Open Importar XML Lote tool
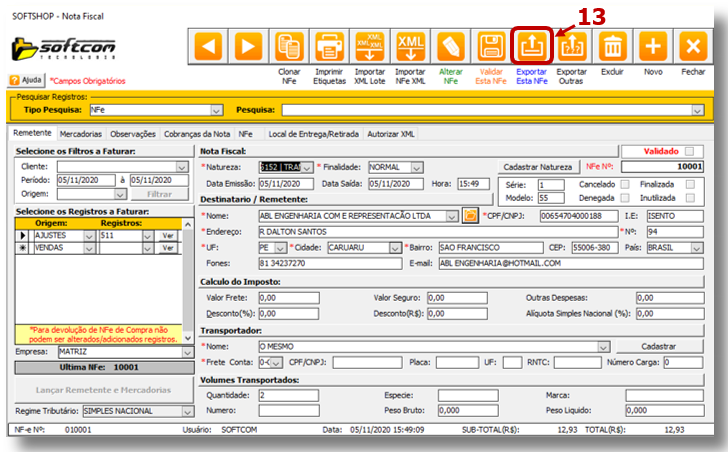This screenshot has width=728, height=452. coord(370,46)
